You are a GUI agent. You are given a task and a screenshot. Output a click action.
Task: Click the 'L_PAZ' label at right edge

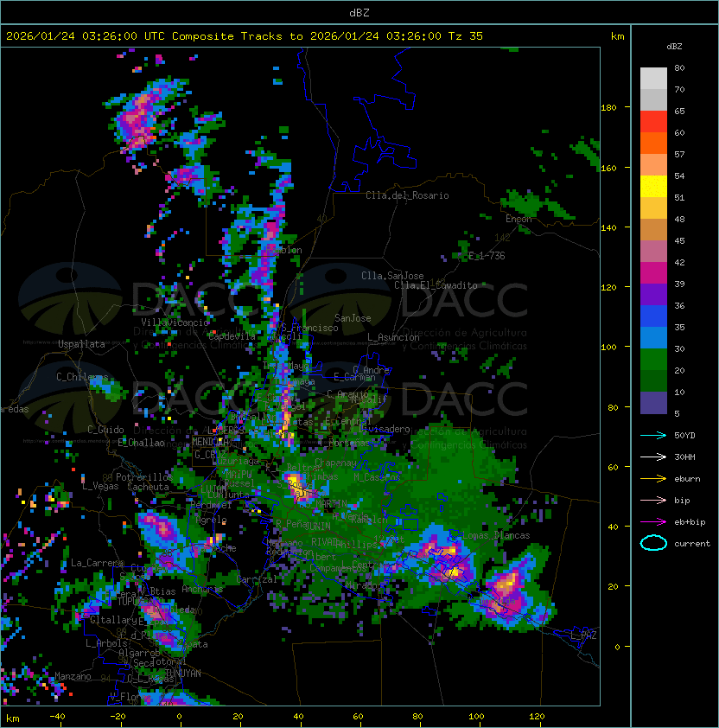click(583, 635)
